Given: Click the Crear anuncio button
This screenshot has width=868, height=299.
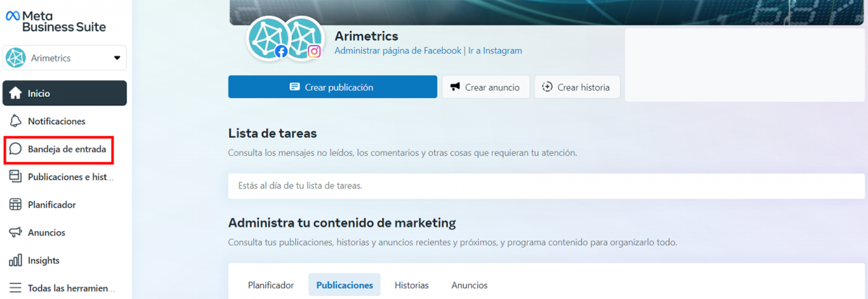Looking at the screenshot, I should (x=486, y=87).
